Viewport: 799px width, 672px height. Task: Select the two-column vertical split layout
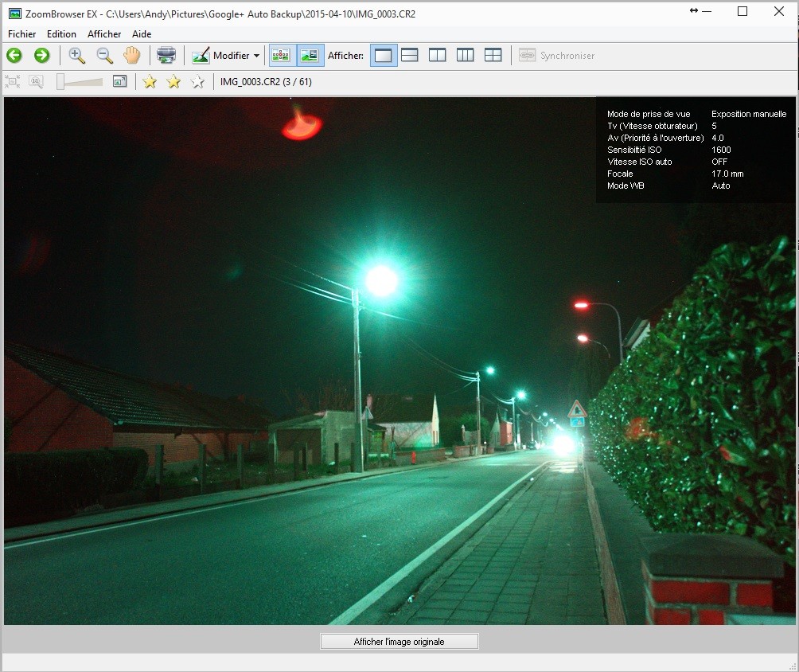click(x=437, y=55)
